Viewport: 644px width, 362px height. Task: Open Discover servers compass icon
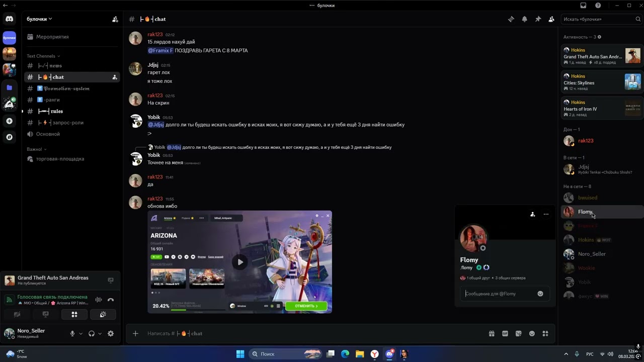[x=10, y=137]
